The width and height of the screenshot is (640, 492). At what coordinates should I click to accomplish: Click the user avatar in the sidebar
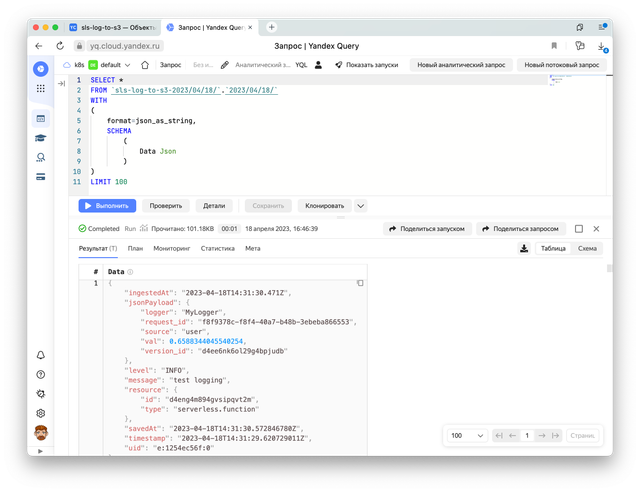coord(40,433)
